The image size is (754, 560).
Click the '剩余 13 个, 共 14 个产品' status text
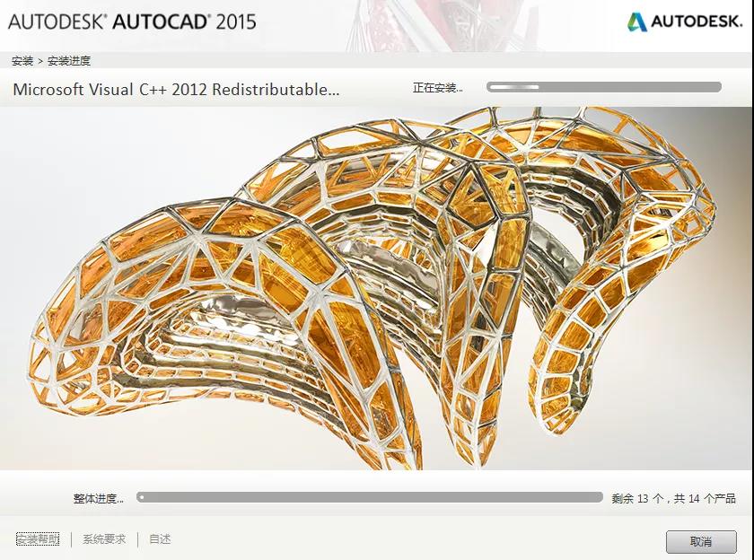click(674, 498)
